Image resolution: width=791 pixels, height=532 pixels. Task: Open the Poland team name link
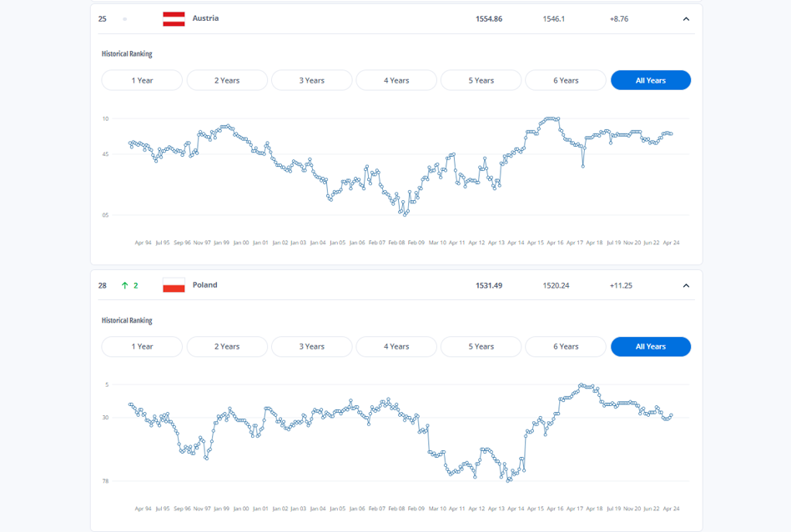(x=204, y=285)
